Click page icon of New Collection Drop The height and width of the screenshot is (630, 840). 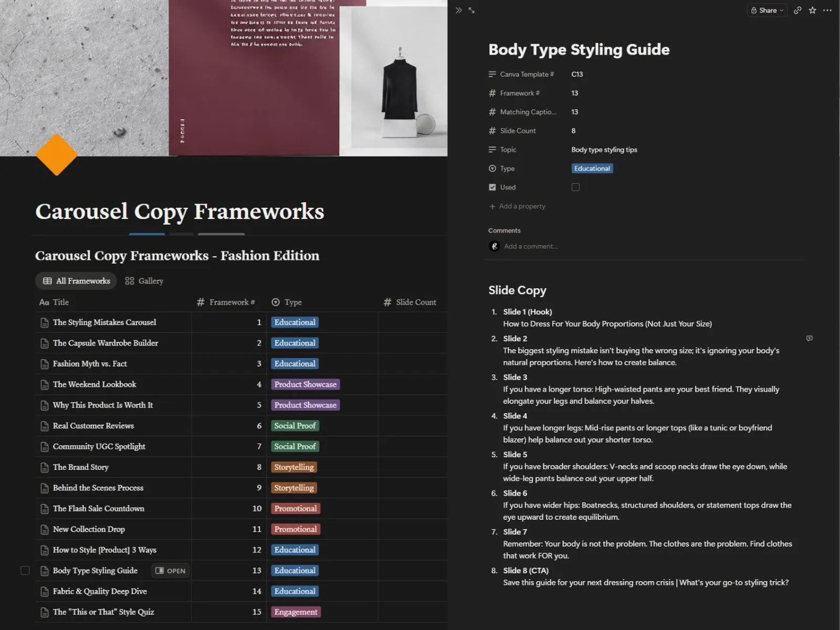45,530
